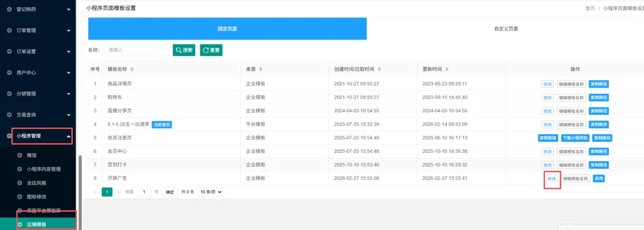Click the gear icon beside 登记购药
This screenshot has height=230, width=644.
[10, 9]
